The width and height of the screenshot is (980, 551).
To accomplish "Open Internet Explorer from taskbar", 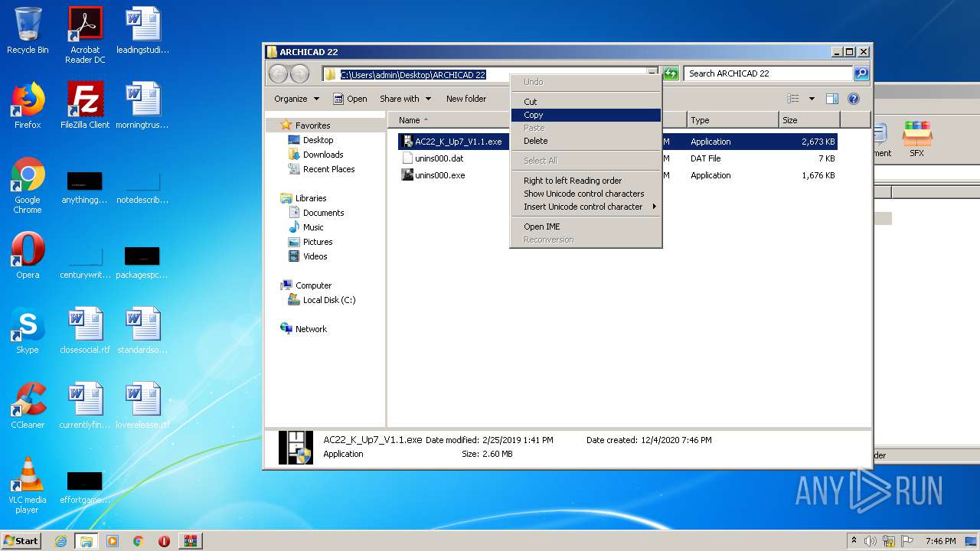I will [60, 541].
